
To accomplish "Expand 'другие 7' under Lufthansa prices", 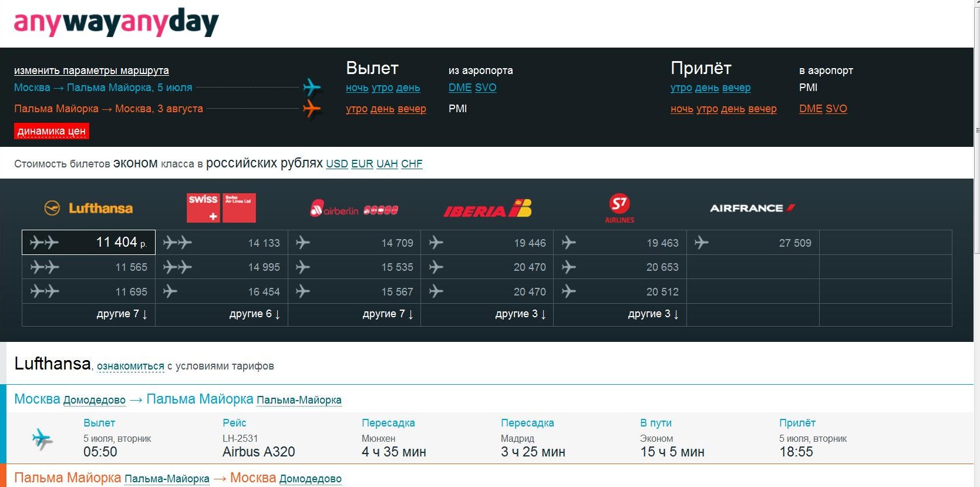I will [122, 314].
